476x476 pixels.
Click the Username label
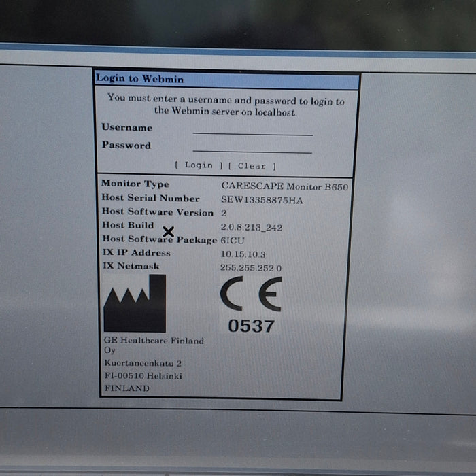[127, 127]
